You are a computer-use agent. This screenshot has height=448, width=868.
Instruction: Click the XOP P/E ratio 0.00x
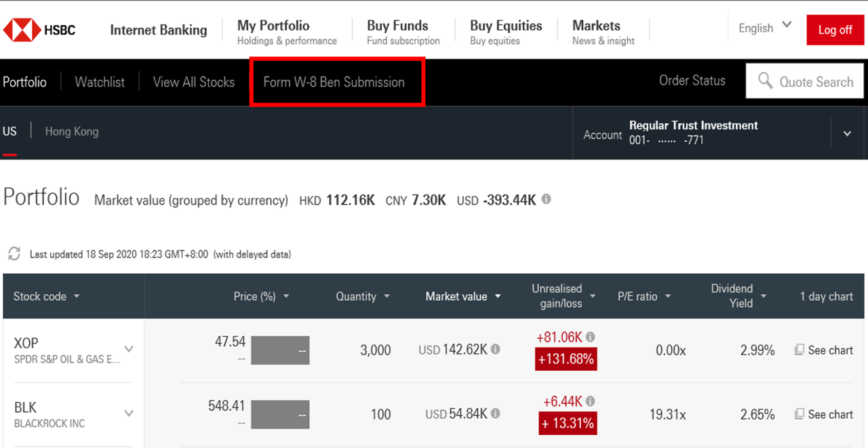671,350
